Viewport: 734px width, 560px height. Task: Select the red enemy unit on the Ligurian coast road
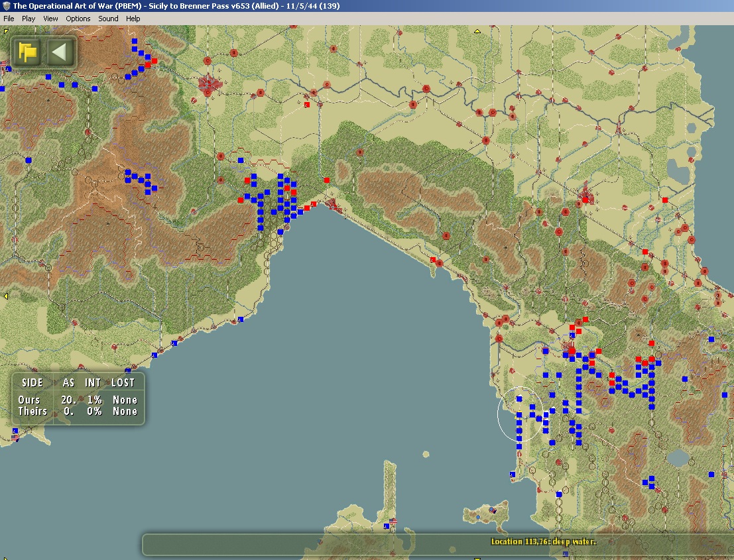point(433,259)
